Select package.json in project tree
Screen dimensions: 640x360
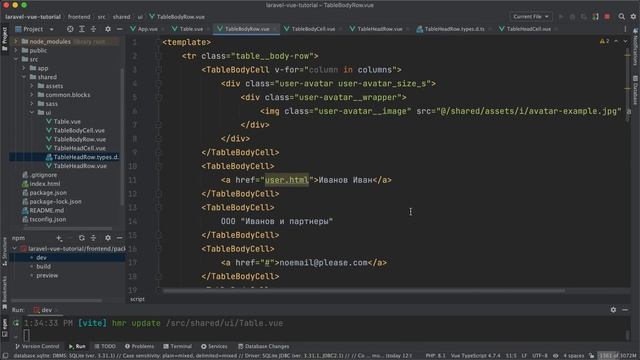(x=48, y=193)
